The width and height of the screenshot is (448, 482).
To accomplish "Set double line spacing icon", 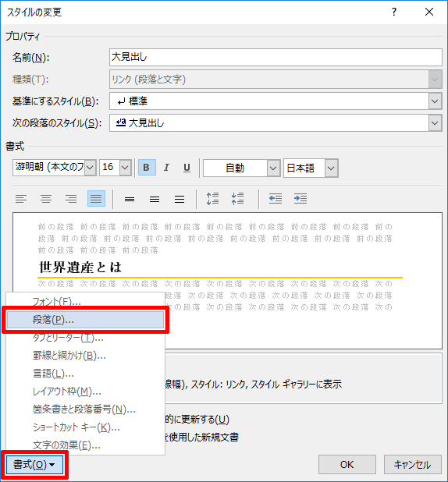I will [180, 199].
